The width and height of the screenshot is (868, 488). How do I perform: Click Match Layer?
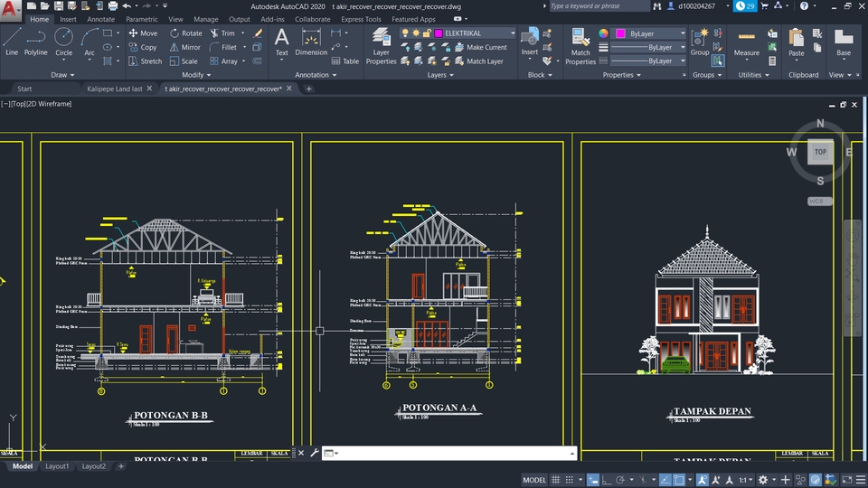(x=479, y=61)
